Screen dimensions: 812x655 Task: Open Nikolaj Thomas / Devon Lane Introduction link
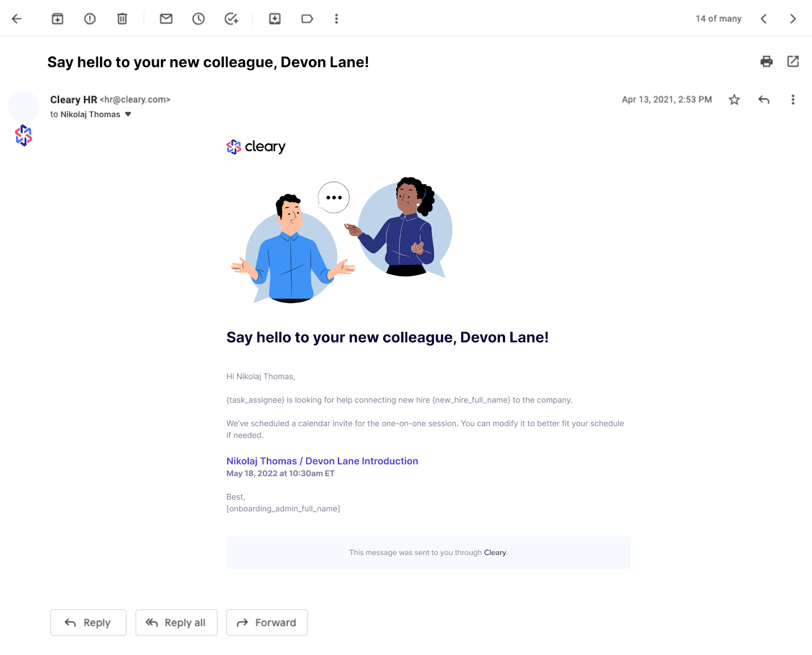click(322, 461)
